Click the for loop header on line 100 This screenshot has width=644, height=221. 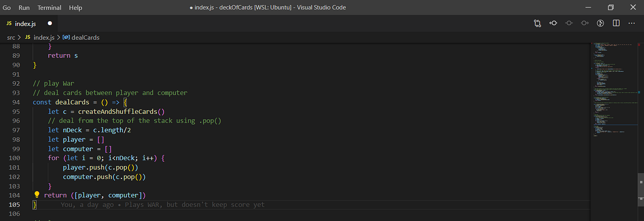tap(106, 158)
